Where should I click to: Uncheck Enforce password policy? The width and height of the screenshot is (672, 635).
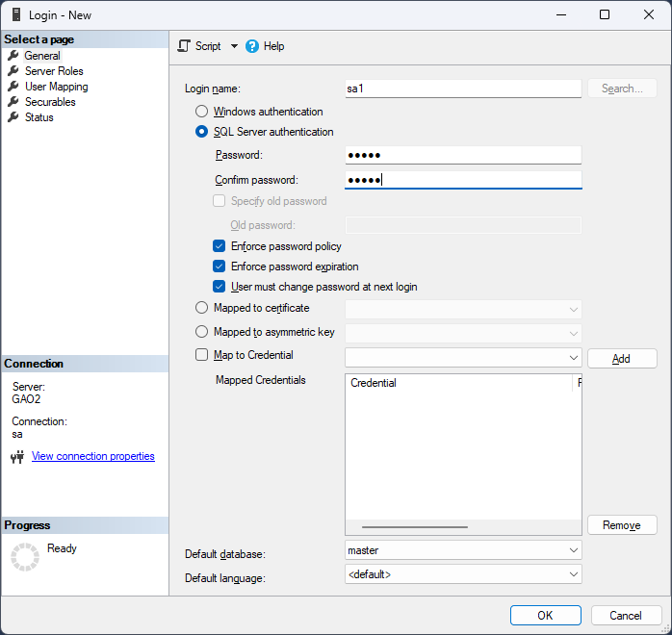pyautogui.click(x=219, y=245)
